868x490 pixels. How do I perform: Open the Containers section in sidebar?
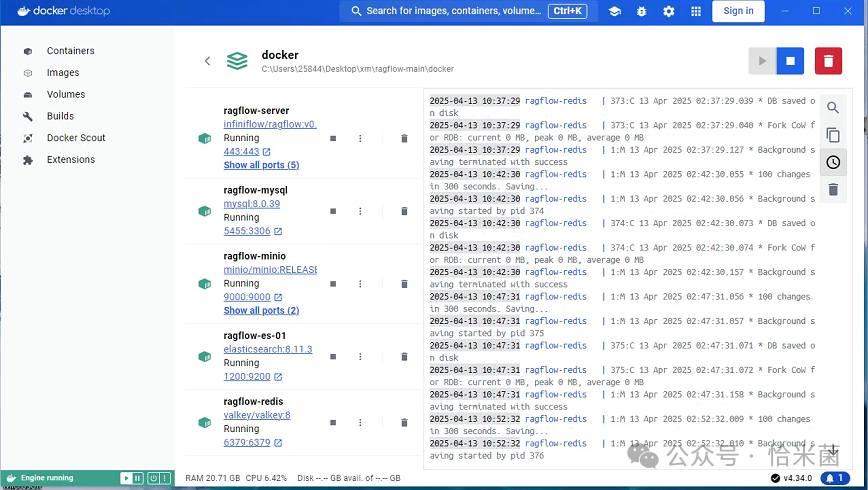point(70,50)
